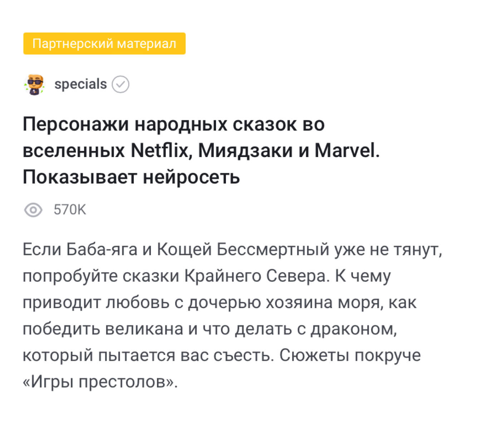This screenshot has height=448, width=492.
Task: Click the word вселенных in the title
Action: [x=74, y=151]
